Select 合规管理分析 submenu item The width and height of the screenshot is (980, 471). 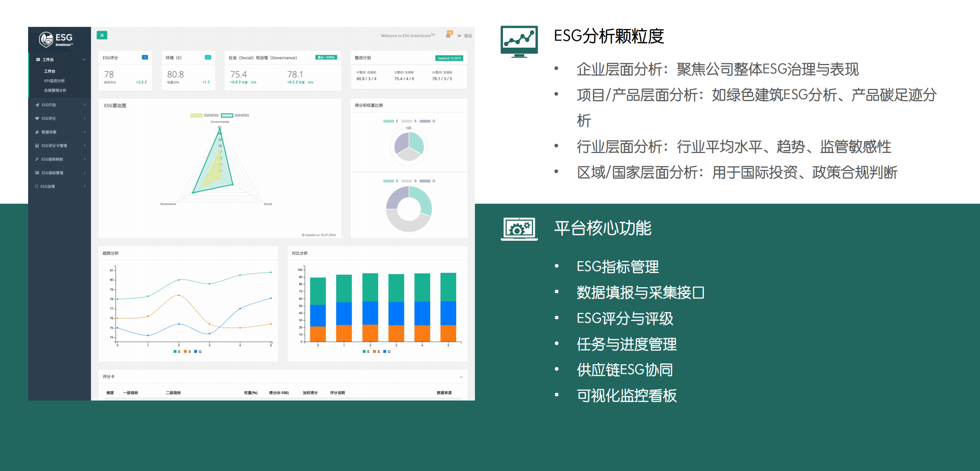[x=55, y=90]
